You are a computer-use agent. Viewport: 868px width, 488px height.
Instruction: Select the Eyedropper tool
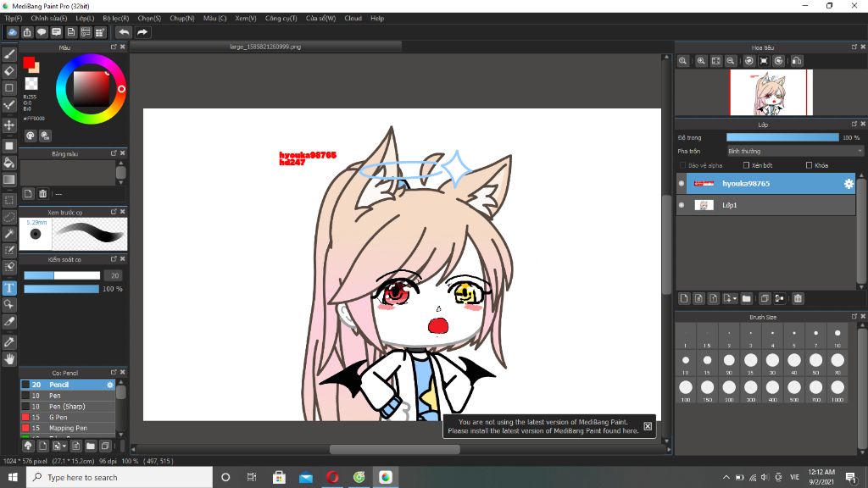point(8,342)
